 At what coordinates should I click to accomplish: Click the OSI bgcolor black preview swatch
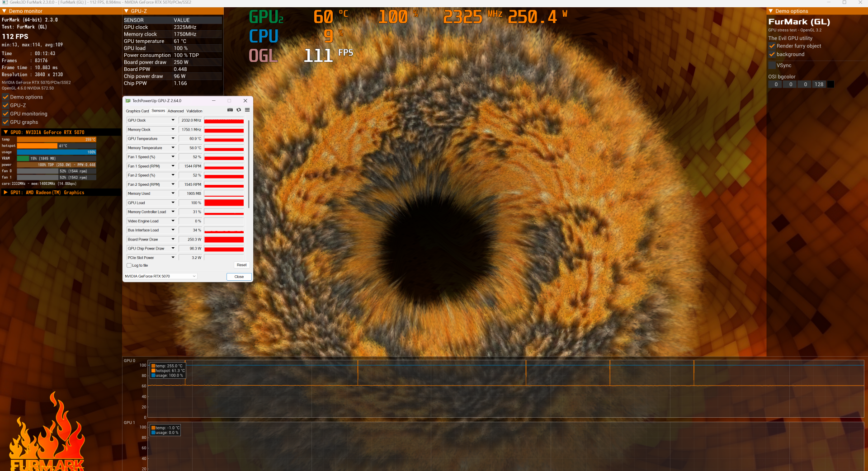[x=830, y=85]
